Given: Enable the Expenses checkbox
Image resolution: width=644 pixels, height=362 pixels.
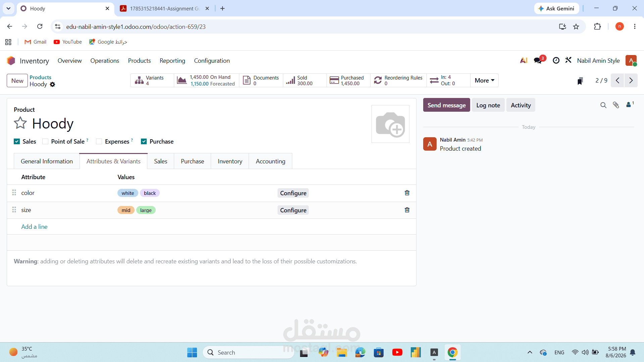Looking at the screenshot, I should pyautogui.click(x=99, y=142).
